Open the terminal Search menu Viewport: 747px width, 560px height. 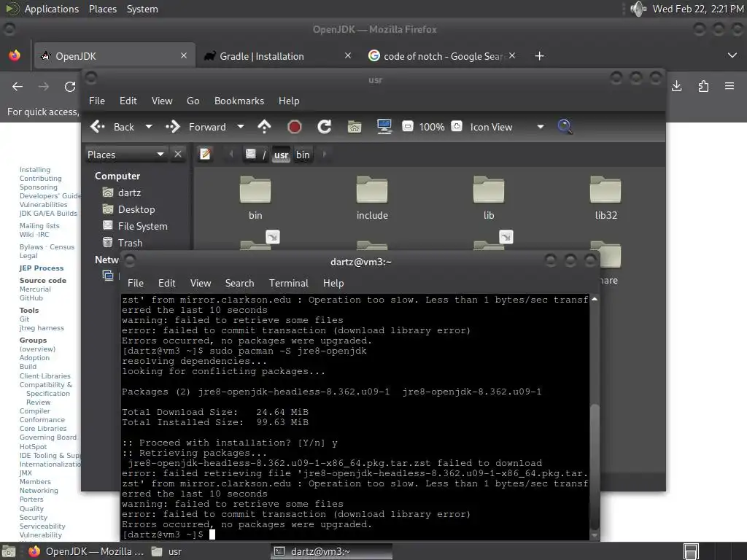[x=239, y=284]
